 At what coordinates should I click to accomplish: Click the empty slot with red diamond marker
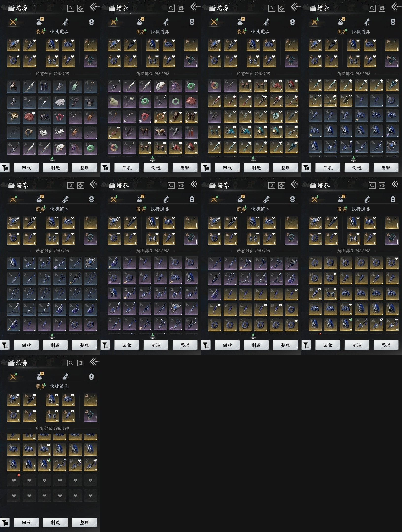click(14, 480)
